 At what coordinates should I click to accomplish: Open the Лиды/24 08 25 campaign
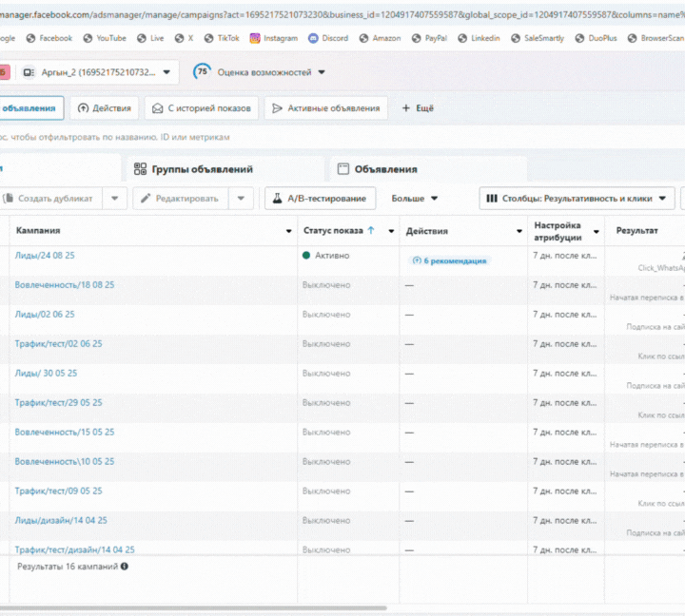[x=45, y=256]
